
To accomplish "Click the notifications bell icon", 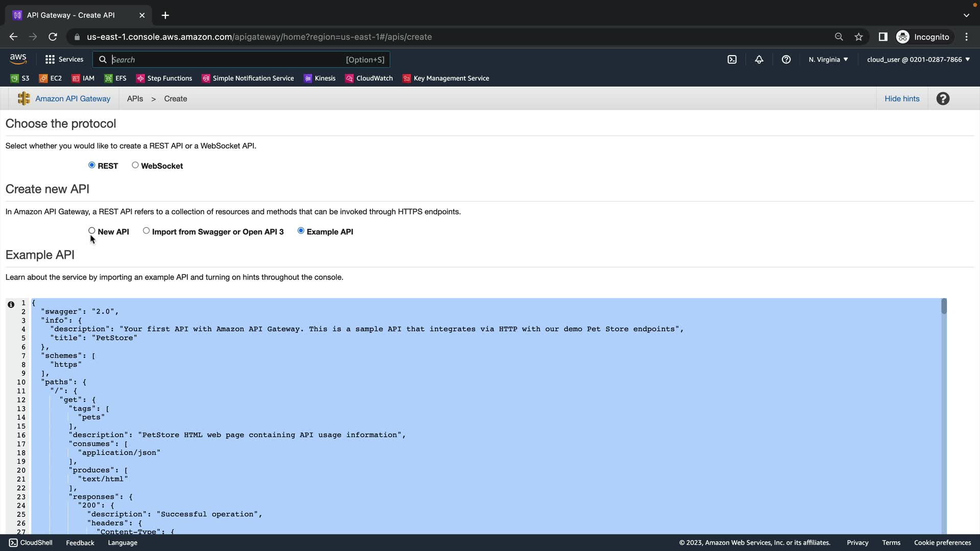I will click(759, 60).
